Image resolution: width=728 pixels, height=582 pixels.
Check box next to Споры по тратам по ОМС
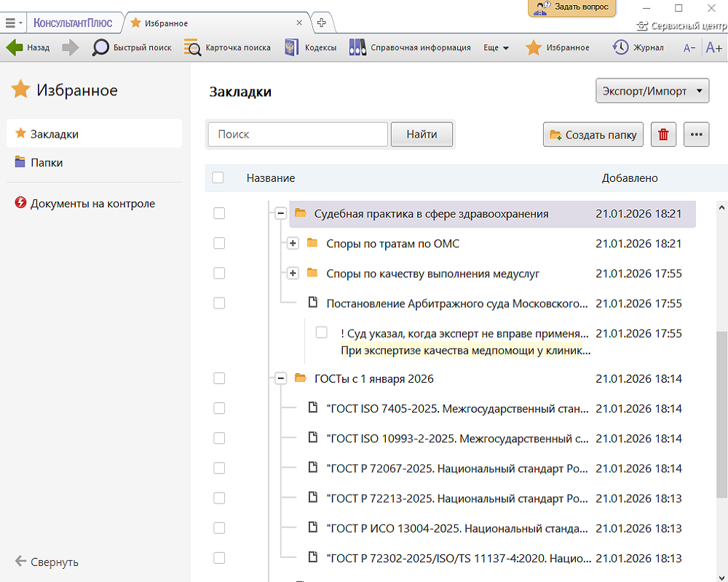pyautogui.click(x=219, y=244)
